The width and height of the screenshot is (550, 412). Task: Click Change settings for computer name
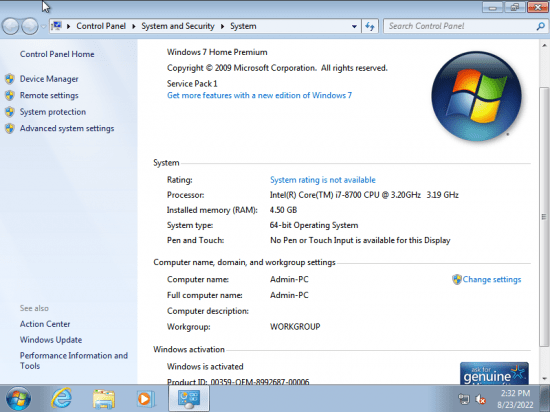(x=491, y=279)
